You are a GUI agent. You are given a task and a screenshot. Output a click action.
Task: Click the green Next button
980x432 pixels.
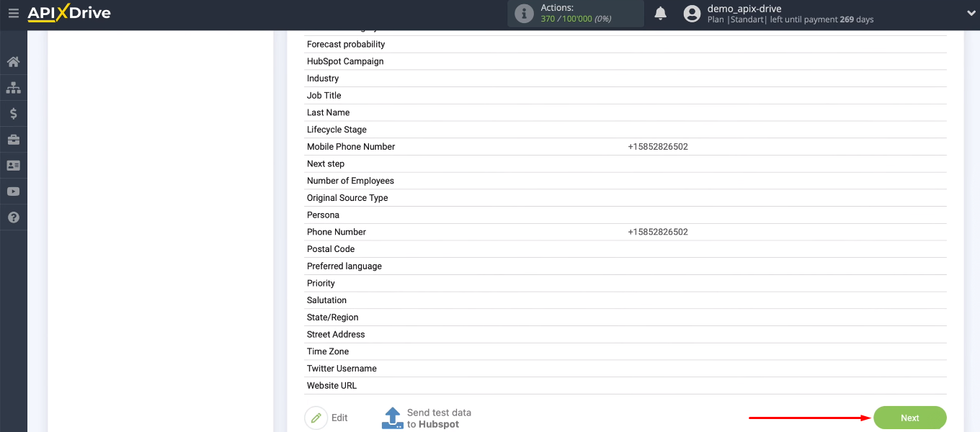coord(910,418)
